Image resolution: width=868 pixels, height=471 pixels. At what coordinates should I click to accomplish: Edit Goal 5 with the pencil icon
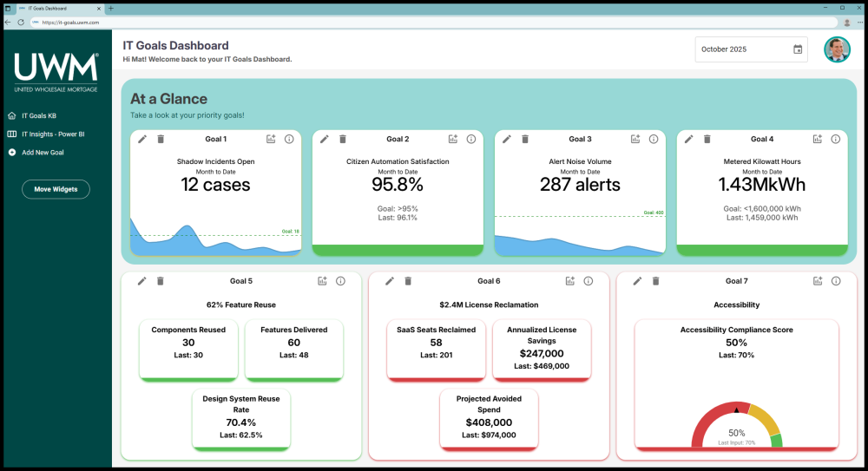142,281
